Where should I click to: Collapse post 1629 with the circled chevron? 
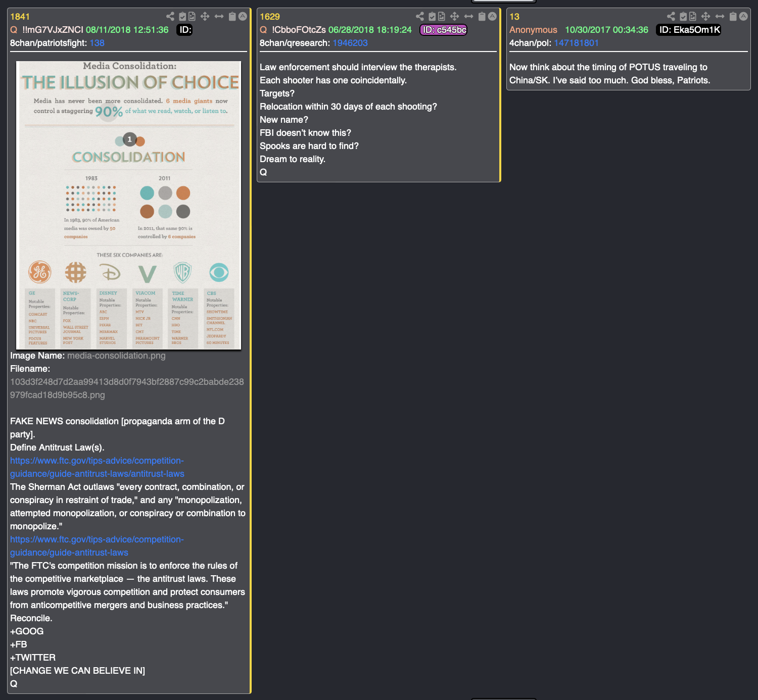(492, 16)
